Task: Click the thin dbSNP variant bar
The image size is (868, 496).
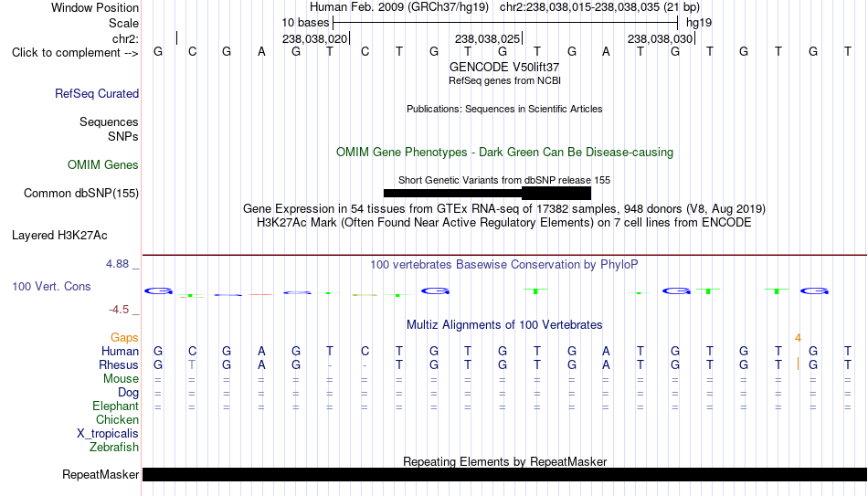Action: [453, 194]
